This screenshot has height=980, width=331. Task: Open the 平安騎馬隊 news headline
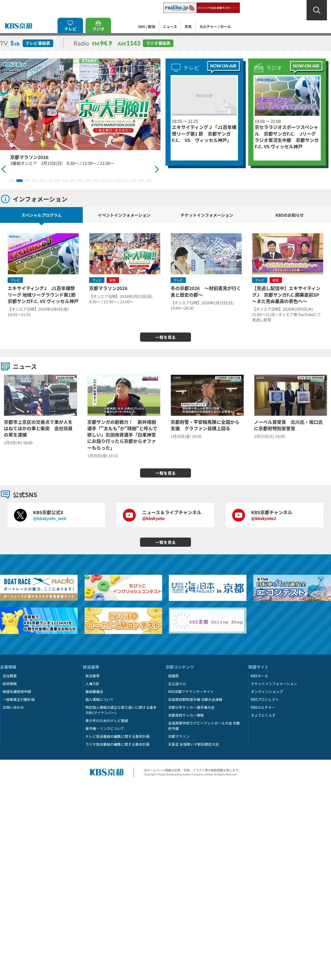tap(205, 425)
